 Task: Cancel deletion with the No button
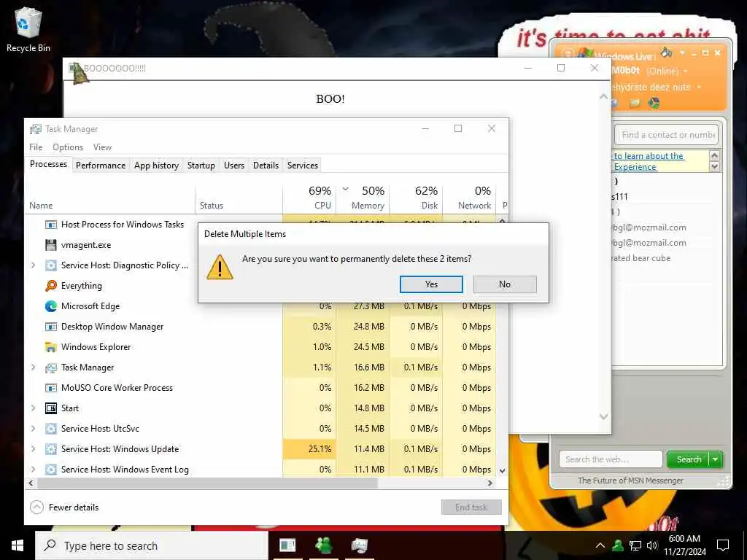(505, 284)
